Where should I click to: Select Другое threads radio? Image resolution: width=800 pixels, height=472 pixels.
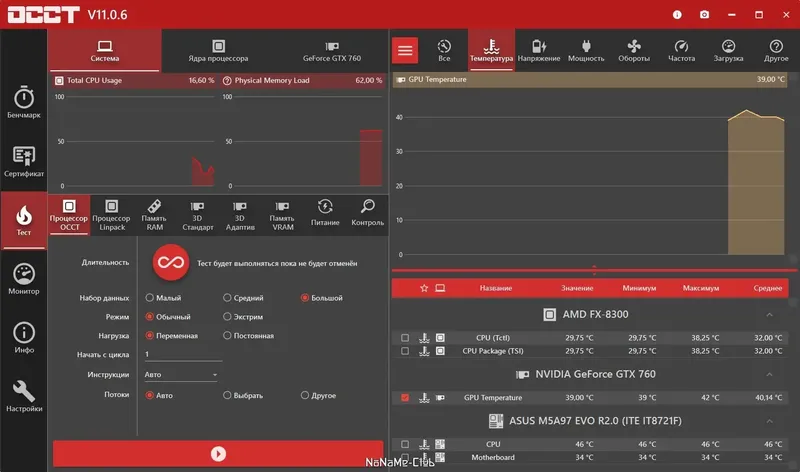305,395
